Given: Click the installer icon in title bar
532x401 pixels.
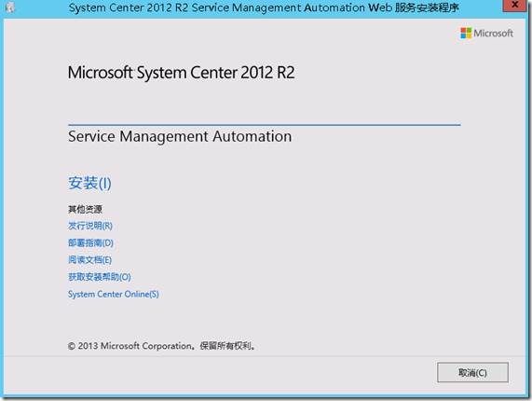Looking at the screenshot, I should coord(10,7).
